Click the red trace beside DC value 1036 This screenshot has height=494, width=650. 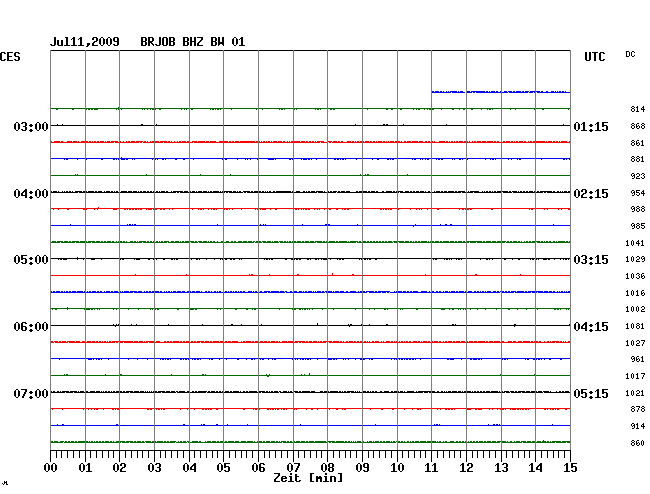point(310,275)
